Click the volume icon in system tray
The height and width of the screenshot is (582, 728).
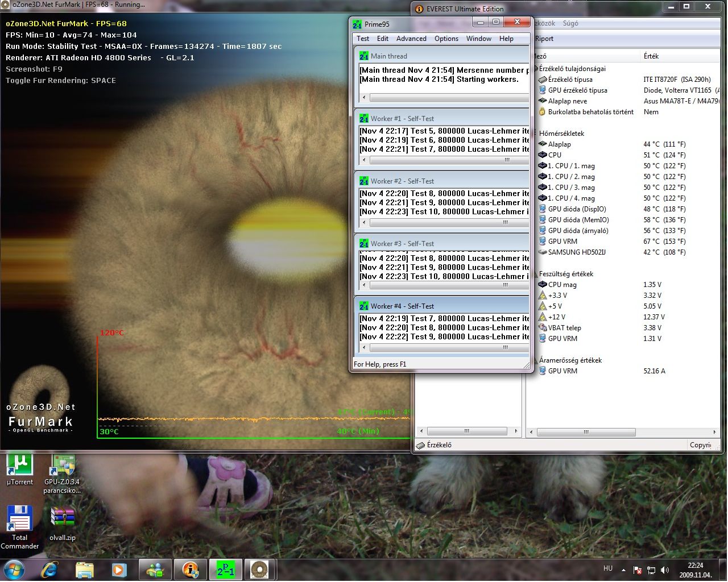[x=665, y=569]
